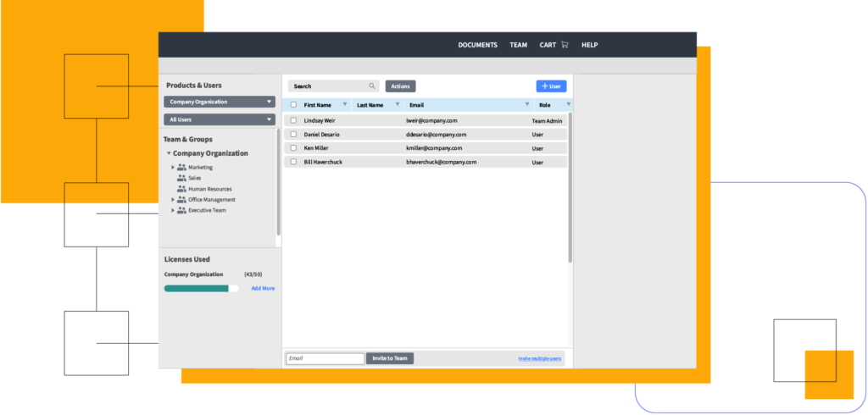Click the shopping cart icon
868x415 pixels.
pos(565,45)
